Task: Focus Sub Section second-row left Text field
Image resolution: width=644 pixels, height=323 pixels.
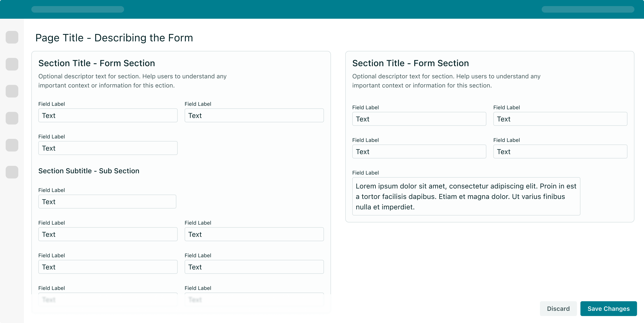Action: (108, 234)
